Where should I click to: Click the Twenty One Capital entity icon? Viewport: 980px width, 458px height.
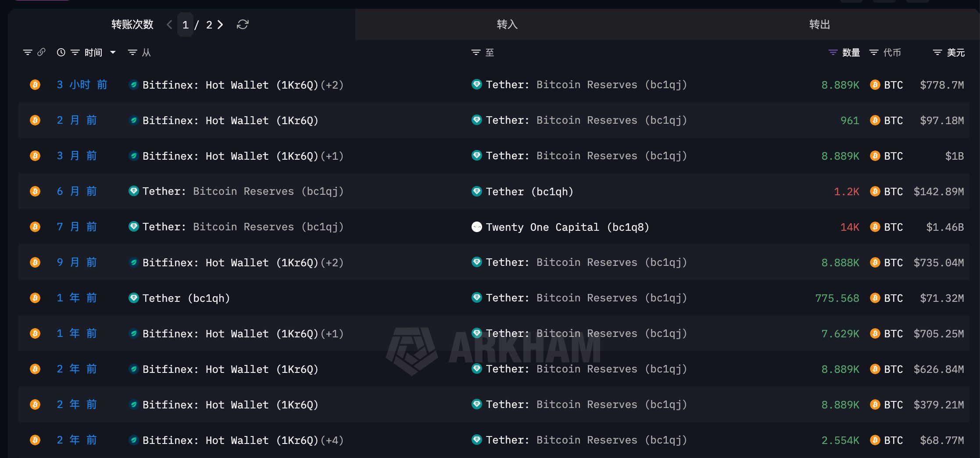(477, 227)
